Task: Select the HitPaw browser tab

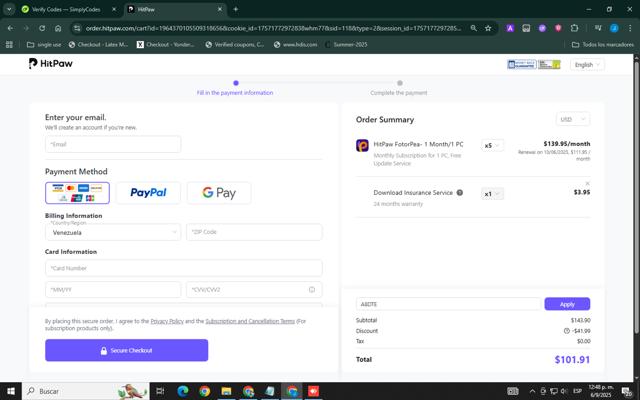Action: [x=171, y=9]
